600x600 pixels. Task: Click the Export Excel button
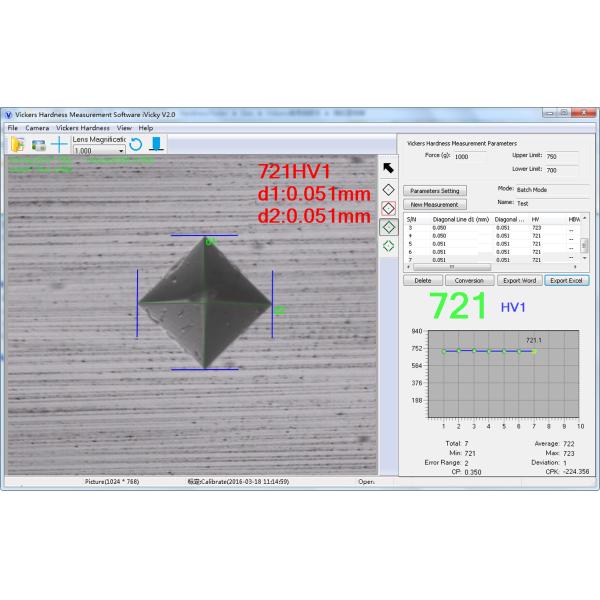[x=568, y=281]
